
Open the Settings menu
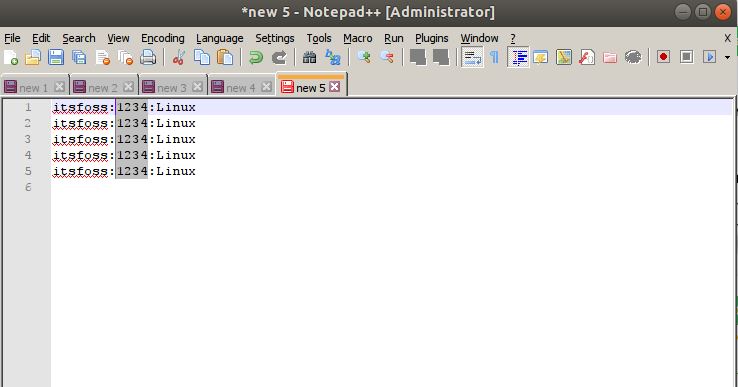[275, 38]
